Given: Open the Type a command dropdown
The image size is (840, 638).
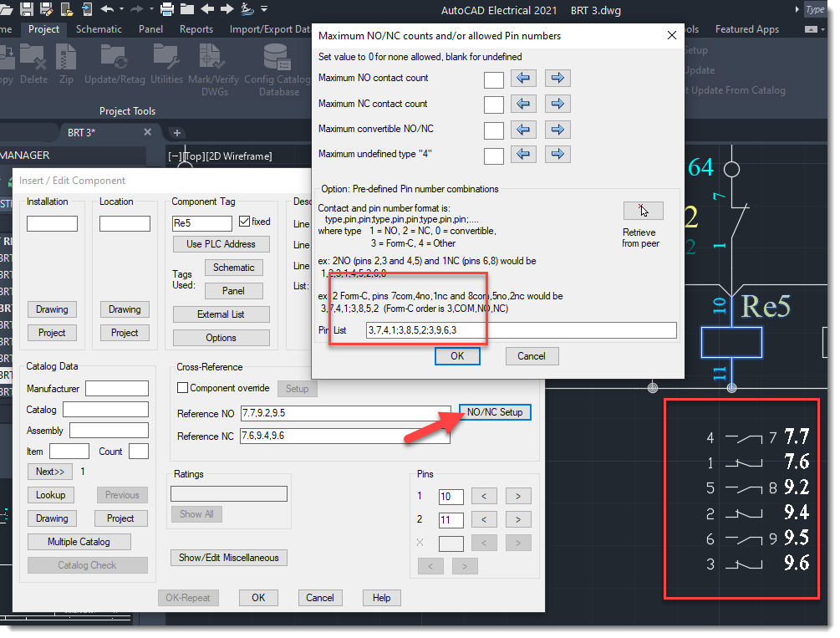Looking at the screenshot, I should (815, 10).
